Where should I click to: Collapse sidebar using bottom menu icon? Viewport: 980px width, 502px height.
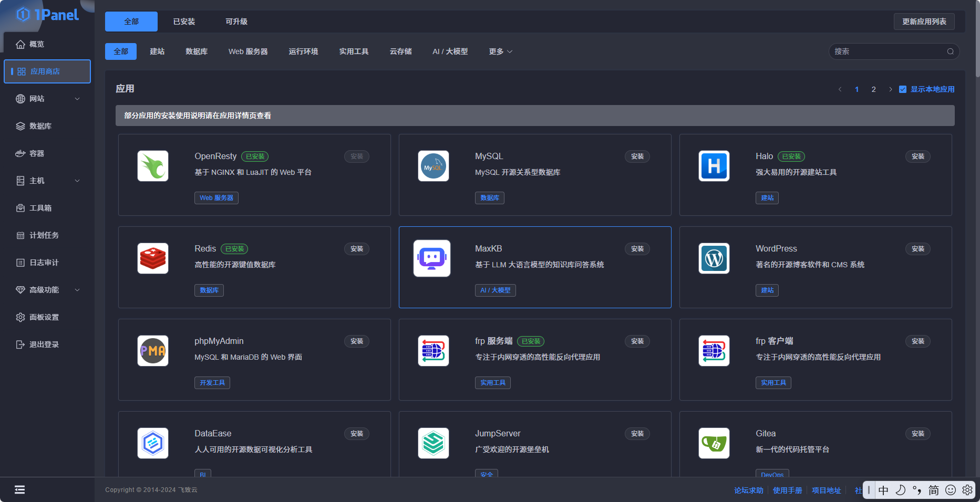(x=19, y=490)
